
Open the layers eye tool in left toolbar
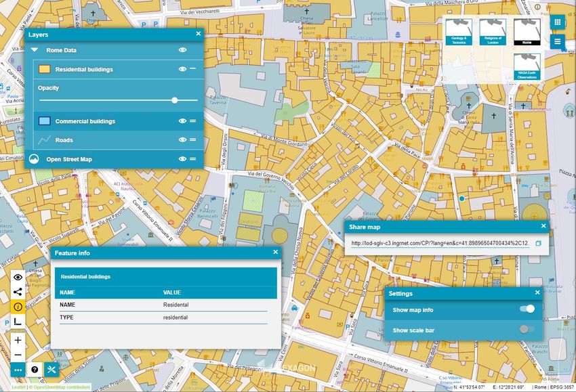coord(18,277)
